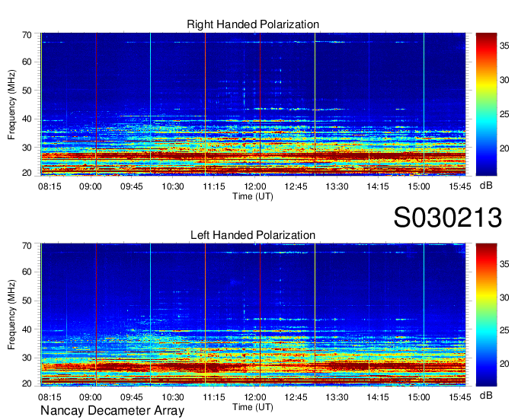
Task: Click 09:00 time tick under Right Handed plot
Action: click(x=91, y=186)
